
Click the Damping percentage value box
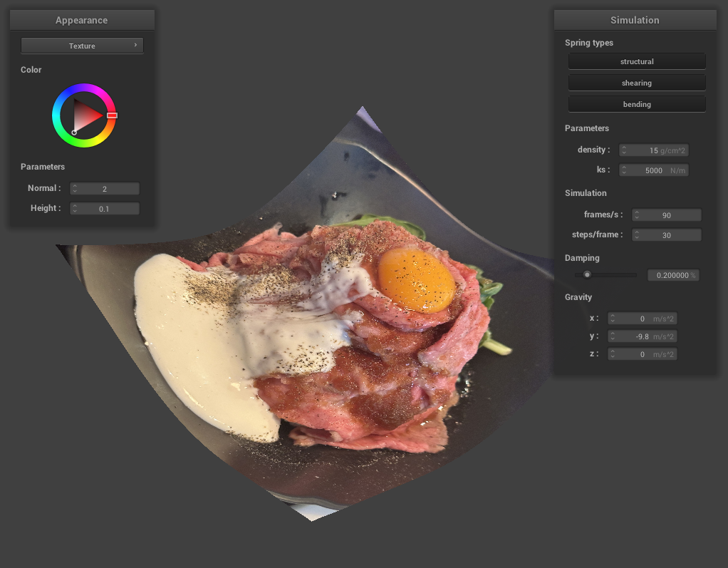pos(673,275)
